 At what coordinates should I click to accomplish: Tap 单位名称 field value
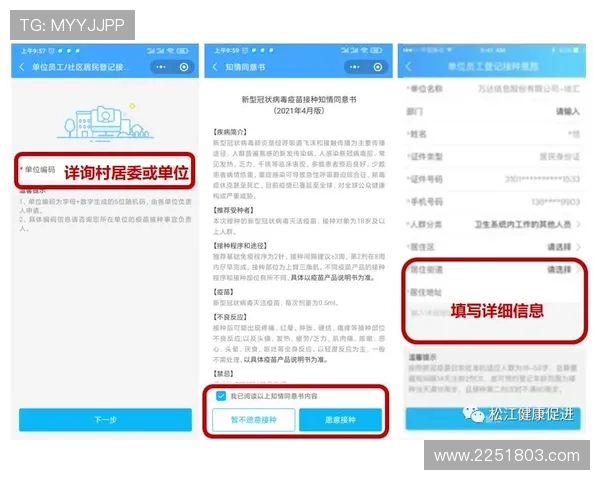click(528, 89)
